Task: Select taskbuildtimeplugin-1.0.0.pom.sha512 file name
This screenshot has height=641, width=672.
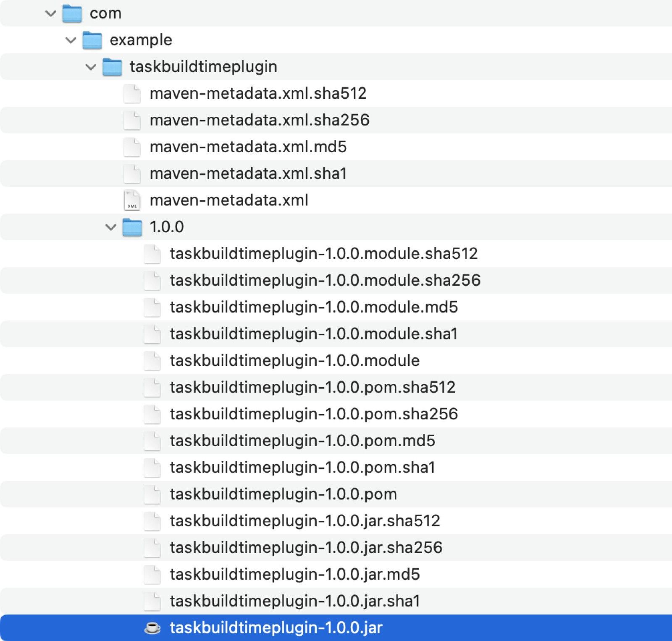Action: tap(312, 388)
